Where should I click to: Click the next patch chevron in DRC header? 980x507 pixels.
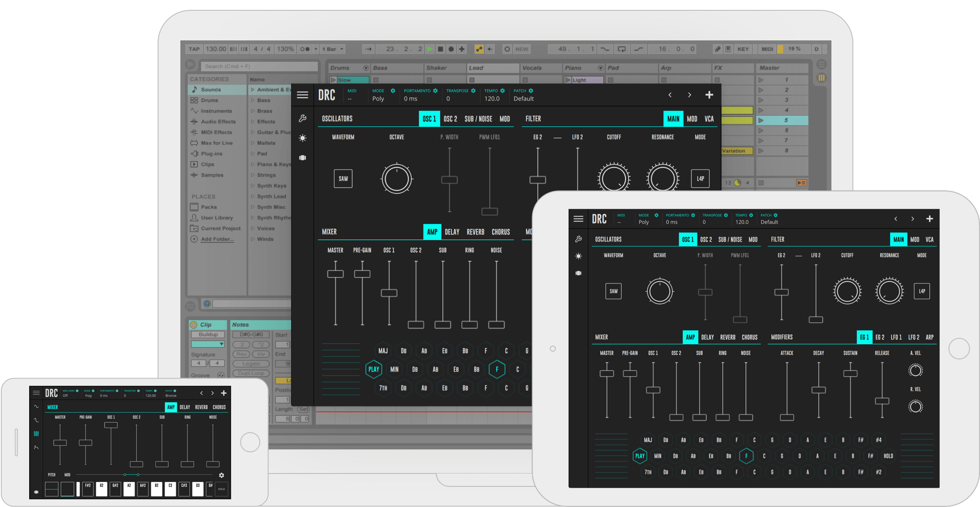click(689, 95)
